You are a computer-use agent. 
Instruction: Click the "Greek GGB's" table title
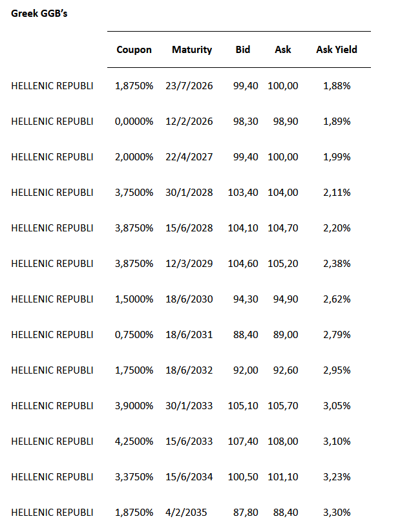point(39,14)
